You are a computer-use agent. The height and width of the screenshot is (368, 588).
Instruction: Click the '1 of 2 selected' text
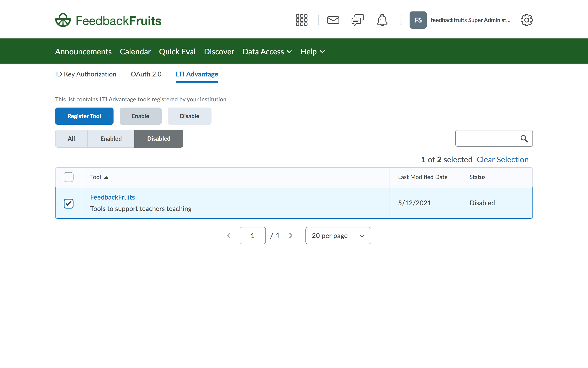pyautogui.click(x=447, y=160)
